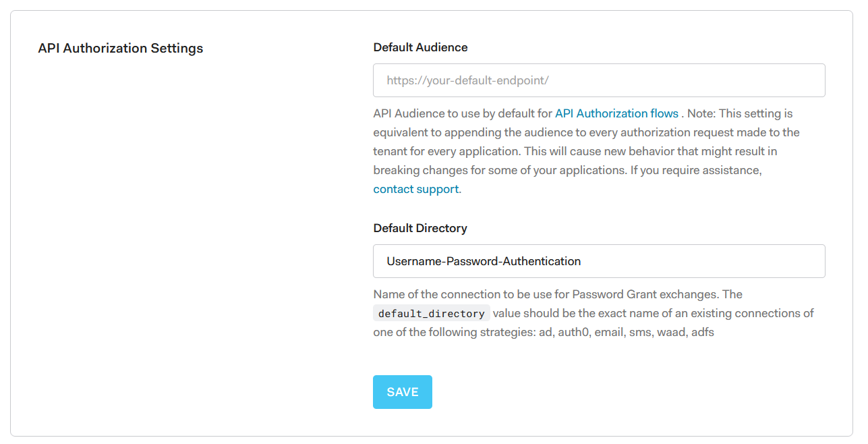
Task: Open the API Authorization flows link
Action: pyautogui.click(x=616, y=113)
